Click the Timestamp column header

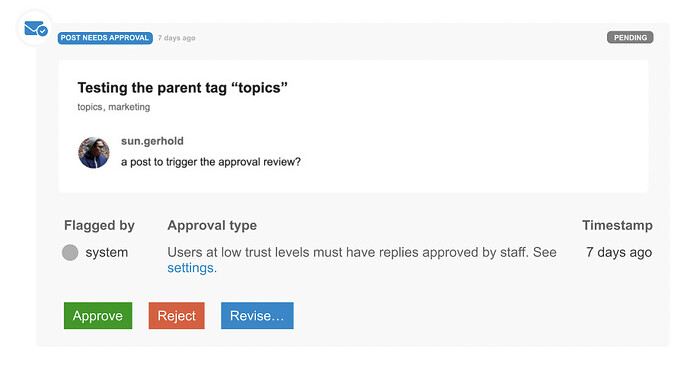coord(617,225)
